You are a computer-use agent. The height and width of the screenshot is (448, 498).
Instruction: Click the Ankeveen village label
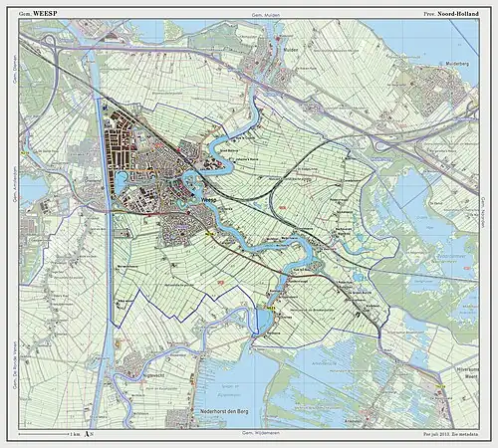[x=353, y=421]
